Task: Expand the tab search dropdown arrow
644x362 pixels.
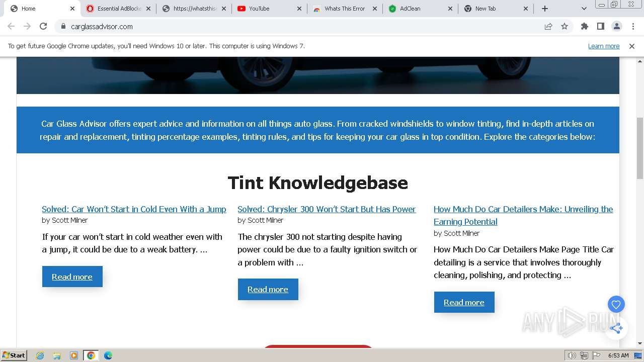Action: 584,9
